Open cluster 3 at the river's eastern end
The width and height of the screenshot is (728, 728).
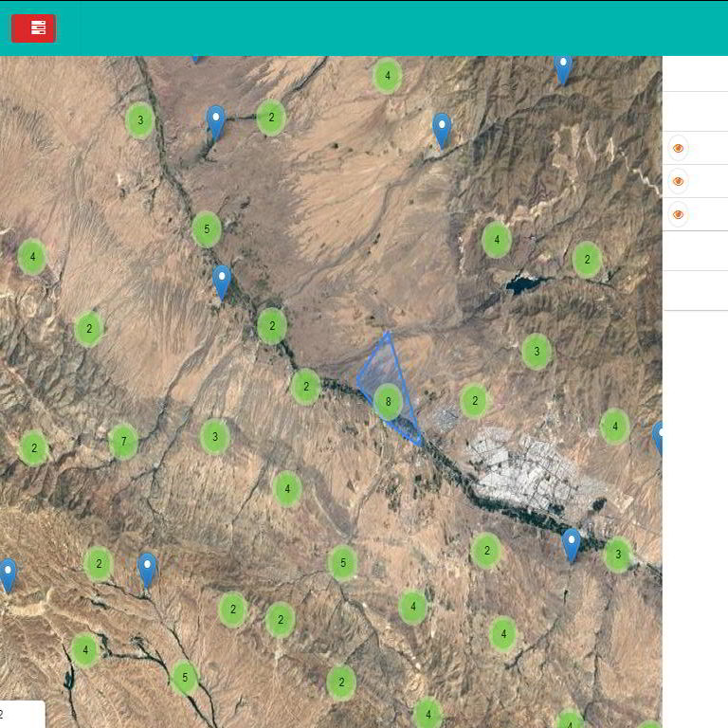(x=618, y=555)
